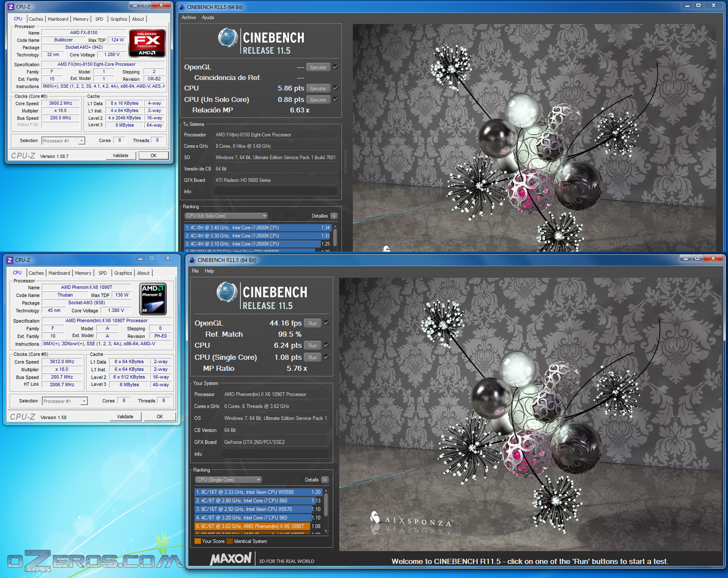Open the CPU (Single Core) ranking dropdown
The image size is (728, 578).
click(228, 480)
